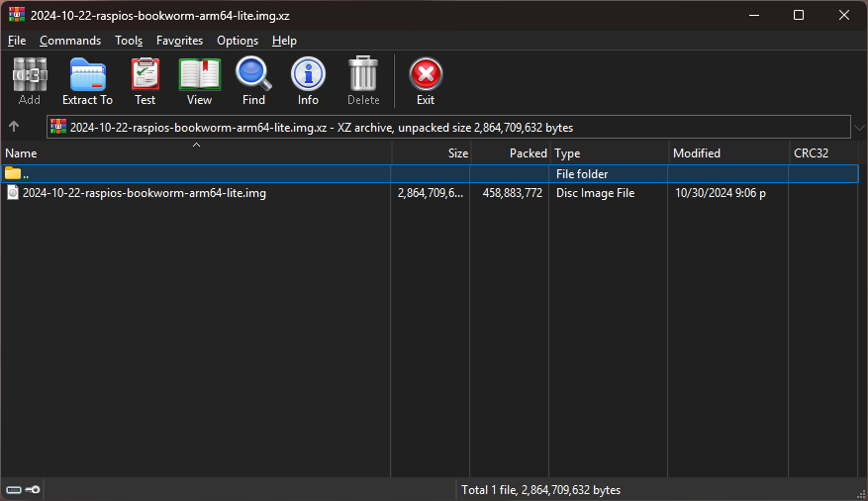Close the WinRAR window
868x501 pixels.
[843, 15]
